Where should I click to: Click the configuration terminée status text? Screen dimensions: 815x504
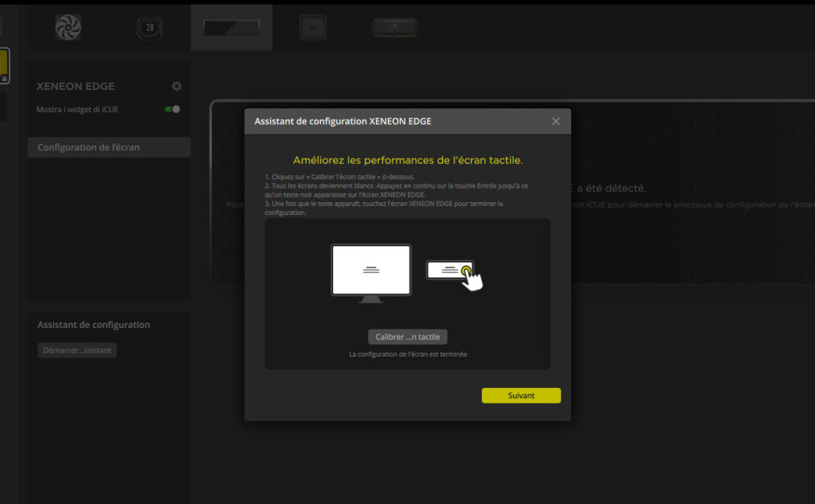[408, 354]
